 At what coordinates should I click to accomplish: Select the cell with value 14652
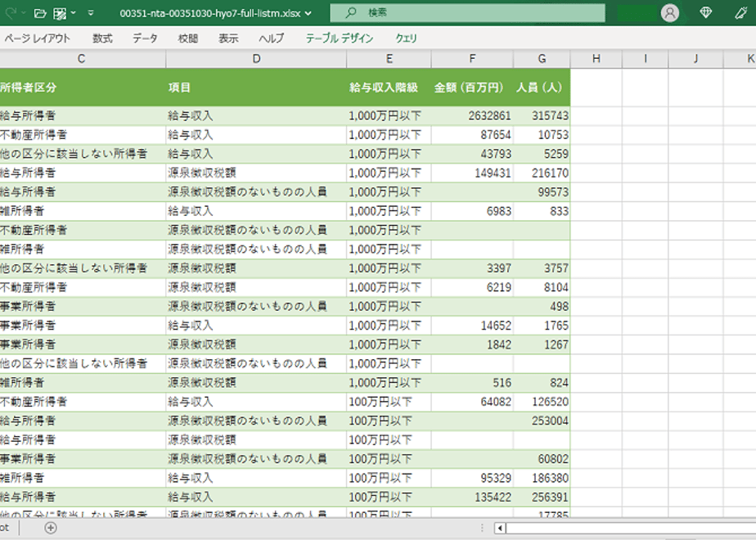coord(473,326)
